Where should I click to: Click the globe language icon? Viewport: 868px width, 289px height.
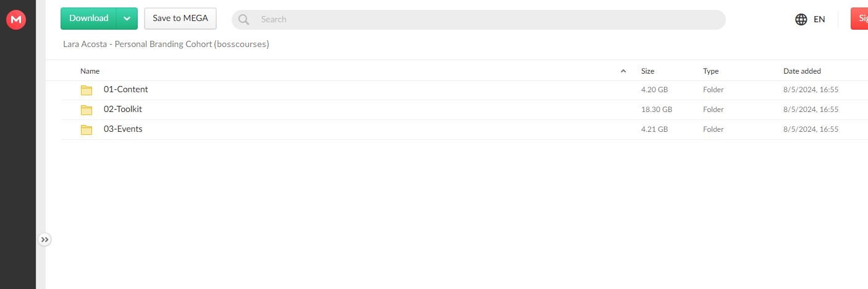click(801, 19)
